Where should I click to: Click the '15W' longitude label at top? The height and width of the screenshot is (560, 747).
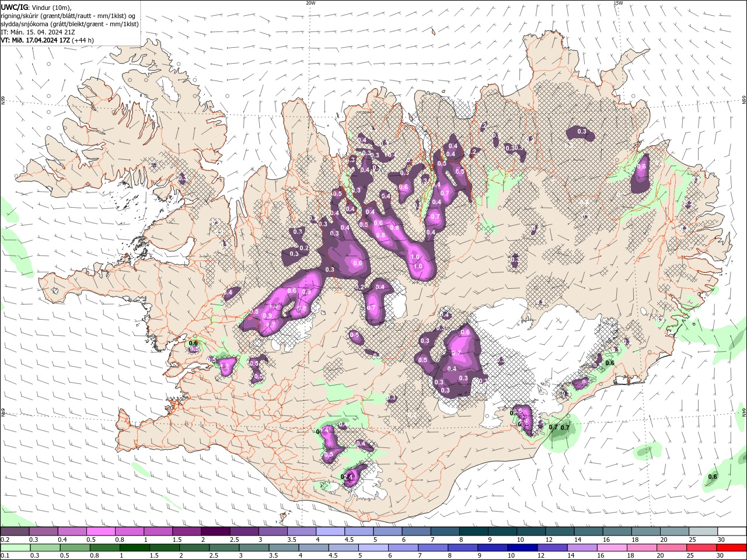pyautogui.click(x=618, y=3)
